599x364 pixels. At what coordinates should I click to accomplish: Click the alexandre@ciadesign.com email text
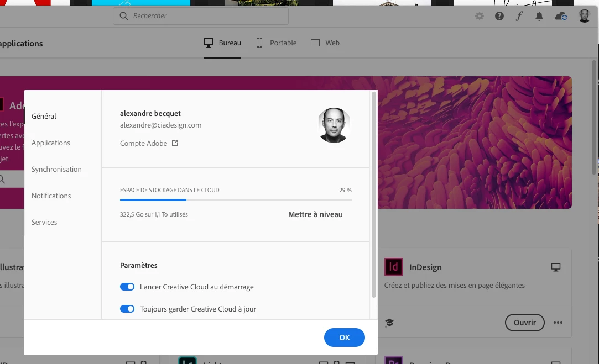pos(161,125)
